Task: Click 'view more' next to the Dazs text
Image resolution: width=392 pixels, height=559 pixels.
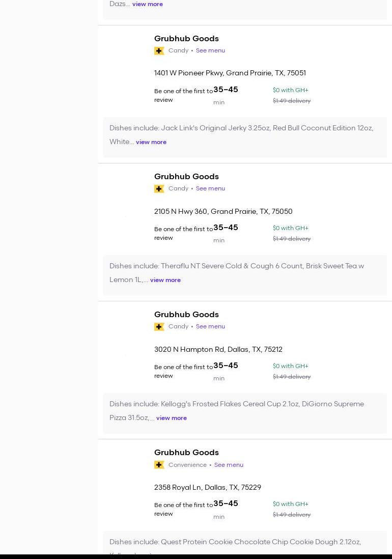Action: (x=147, y=4)
